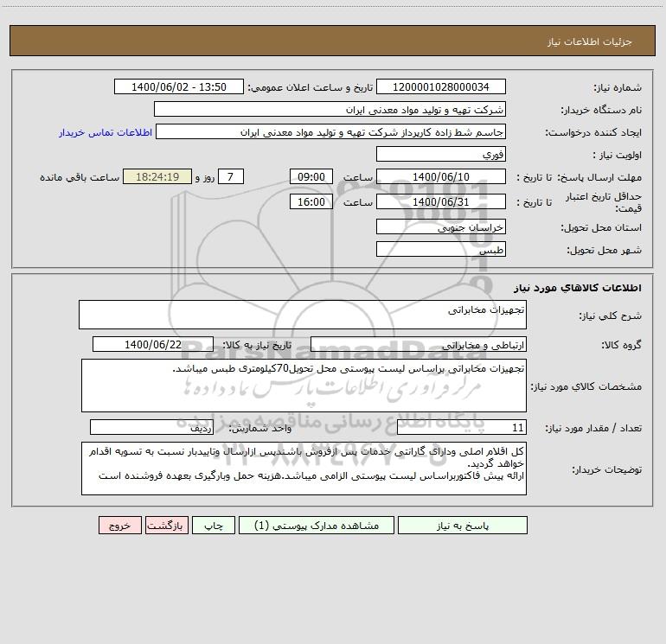
Task: Click the label گروه کالا
Action: [x=621, y=345]
